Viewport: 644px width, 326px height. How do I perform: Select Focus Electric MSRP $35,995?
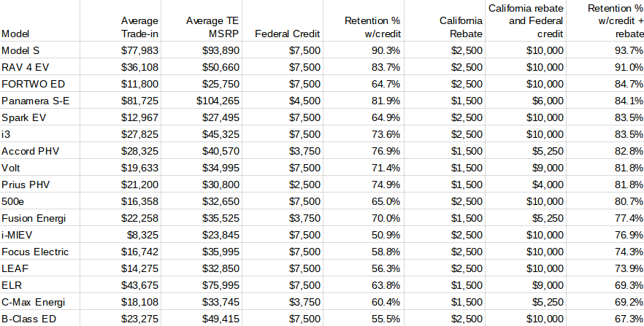[202, 252]
